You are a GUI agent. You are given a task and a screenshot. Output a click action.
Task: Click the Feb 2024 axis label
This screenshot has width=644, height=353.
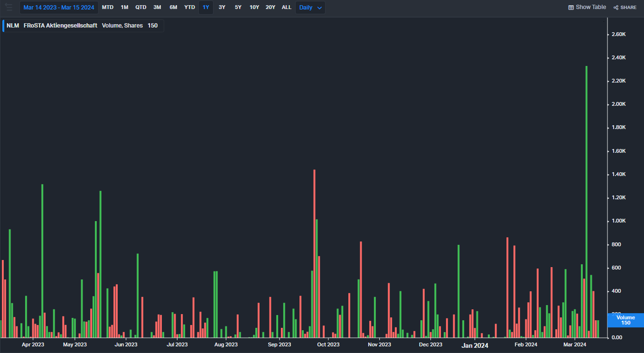click(x=526, y=344)
